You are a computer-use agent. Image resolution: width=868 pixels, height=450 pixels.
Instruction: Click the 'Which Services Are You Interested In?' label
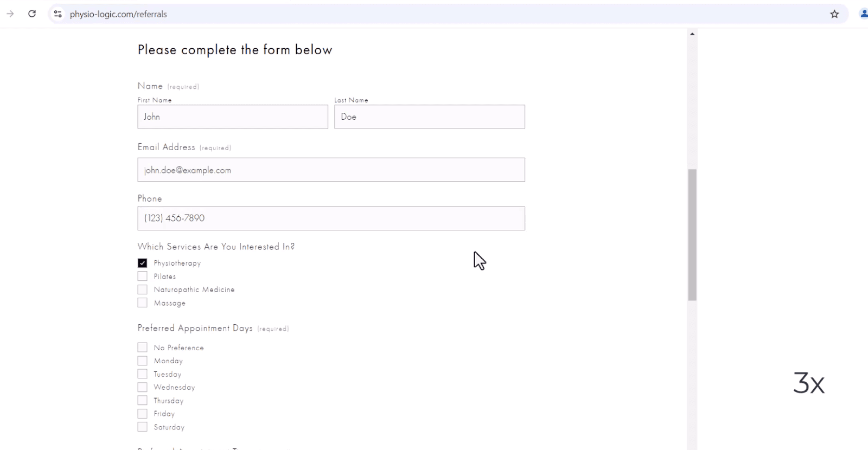(216, 247)
